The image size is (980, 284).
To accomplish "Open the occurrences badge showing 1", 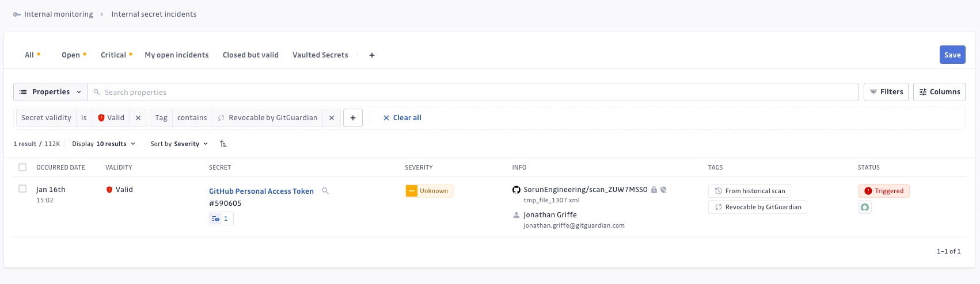I will tap(221, 218).
